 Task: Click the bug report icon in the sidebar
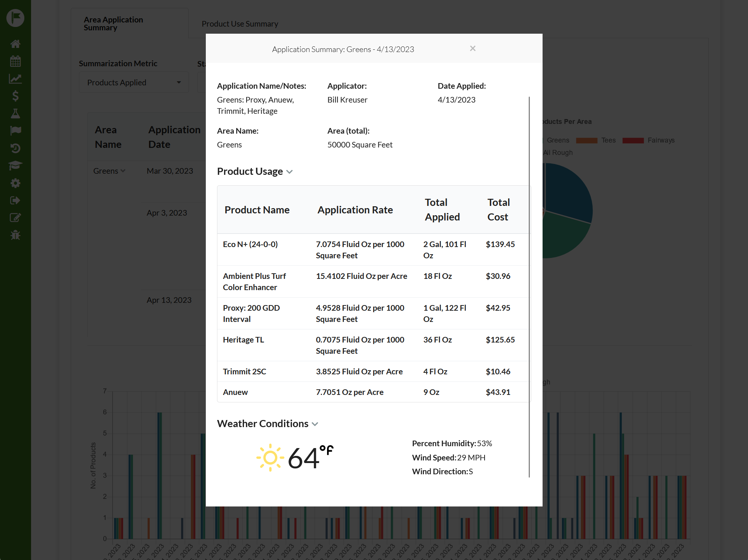[15, 235]
